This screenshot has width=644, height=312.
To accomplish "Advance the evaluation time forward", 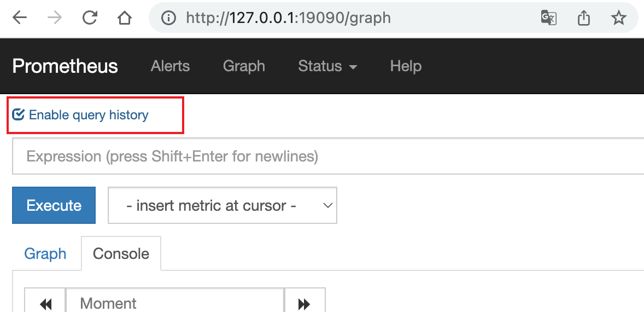I will coord(305,304).
